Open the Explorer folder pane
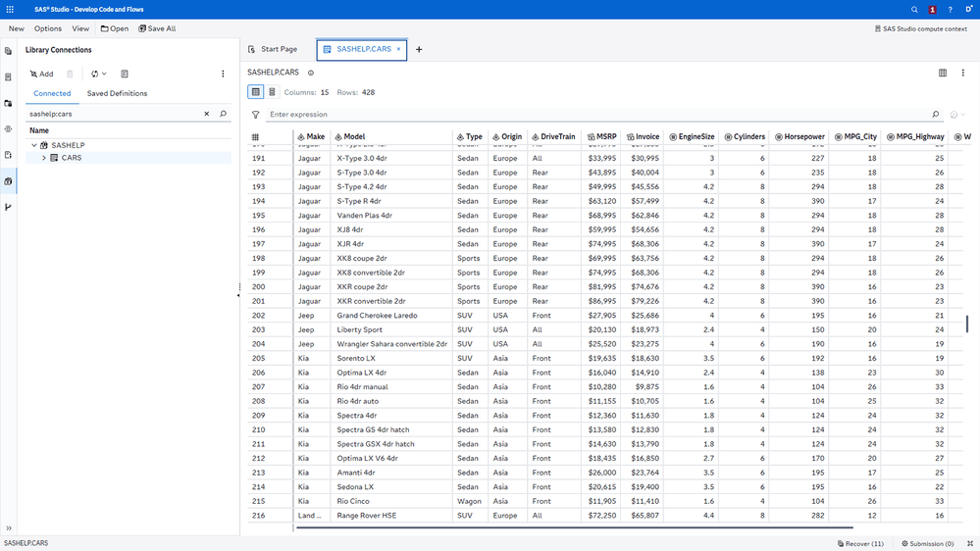The width and height of the screenshot is (980, 551). (8, 103)
